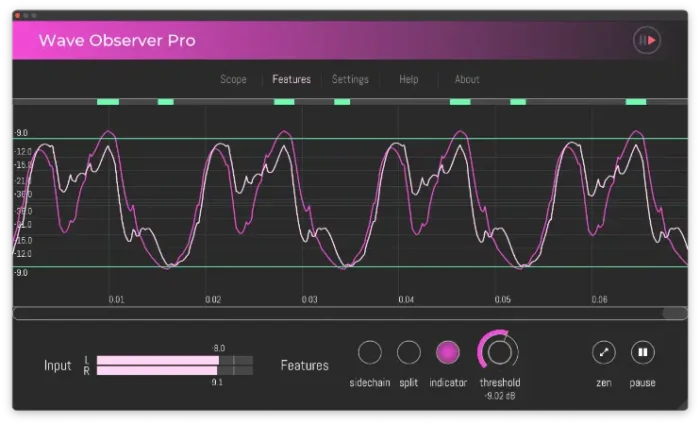The image size is (700, 425).
Task: Click the threshold knob
Action: click(x=500, y=352)
